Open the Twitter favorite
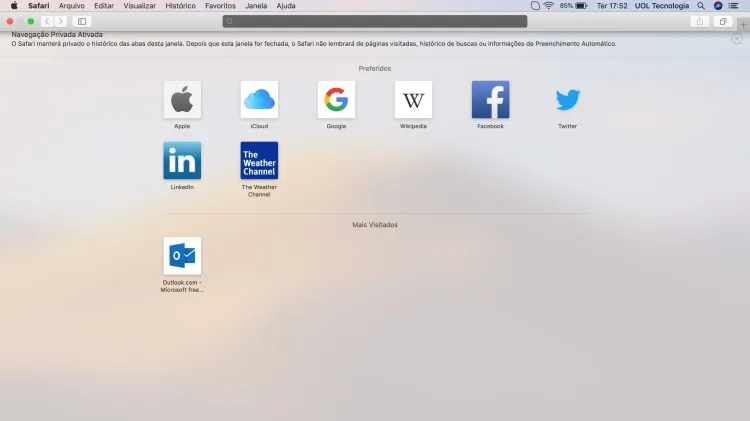Image resolution: width=750 pixels, height=421 pixels. pos(567,100)
